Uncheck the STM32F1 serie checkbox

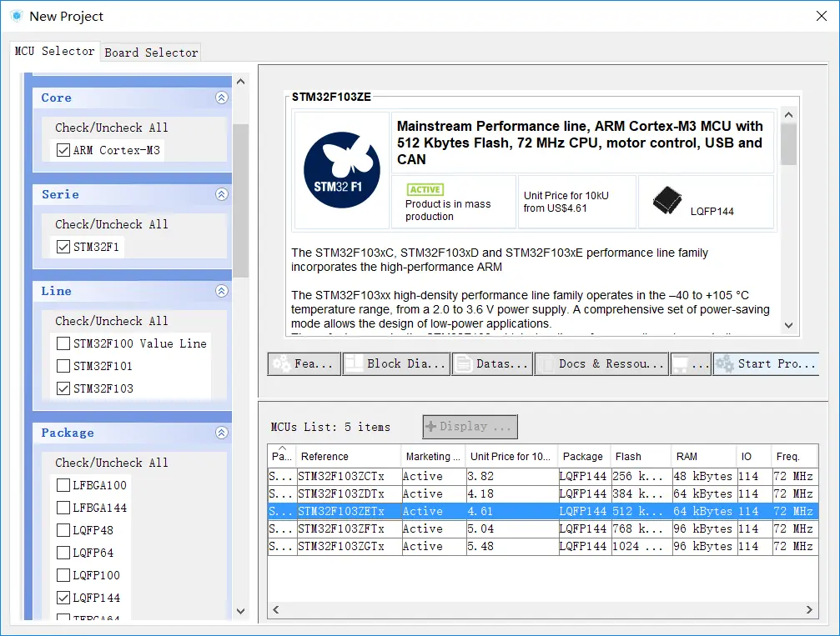tap(63, 247)
